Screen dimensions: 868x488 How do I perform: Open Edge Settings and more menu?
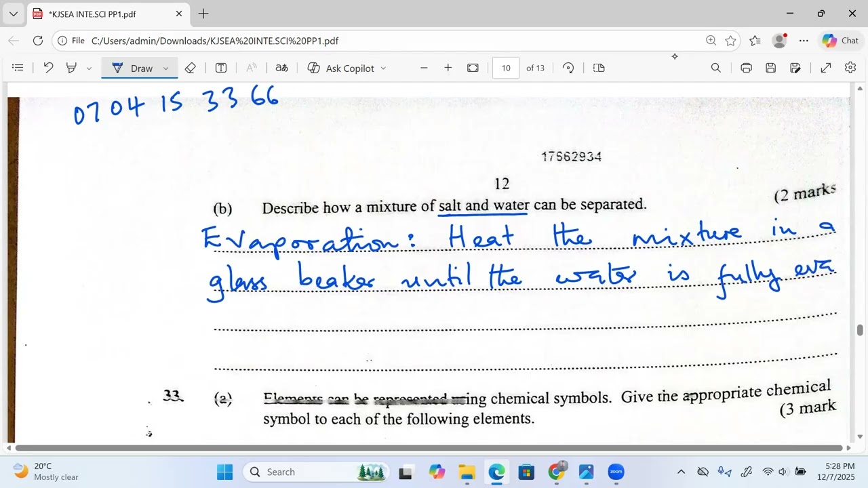pyautogui.click(x=804, y=41)
